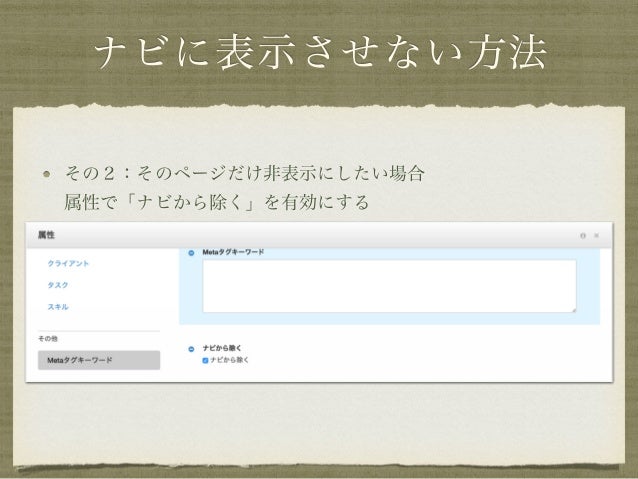Open the クライアント attribute link
Viewport: 638px width, 479px height.
(68, 263)
